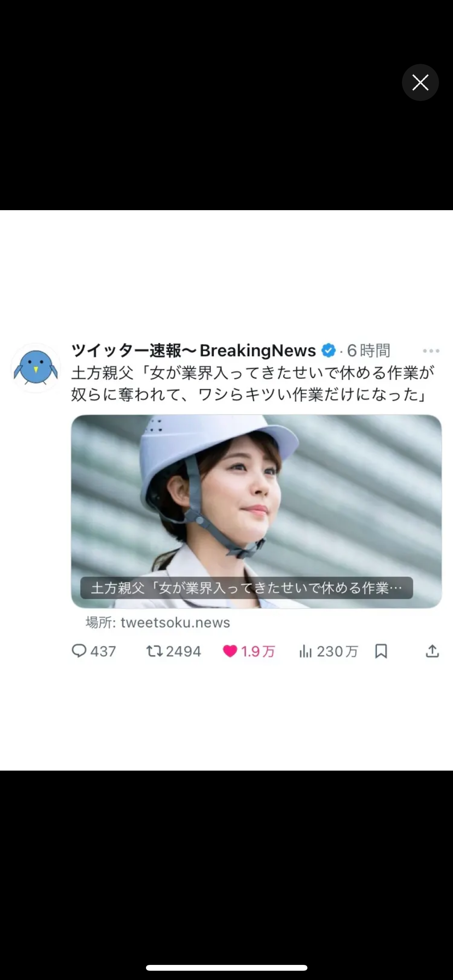453x980 pixels.
Task: Close the tweet image viewer
Action: (420, 82)
